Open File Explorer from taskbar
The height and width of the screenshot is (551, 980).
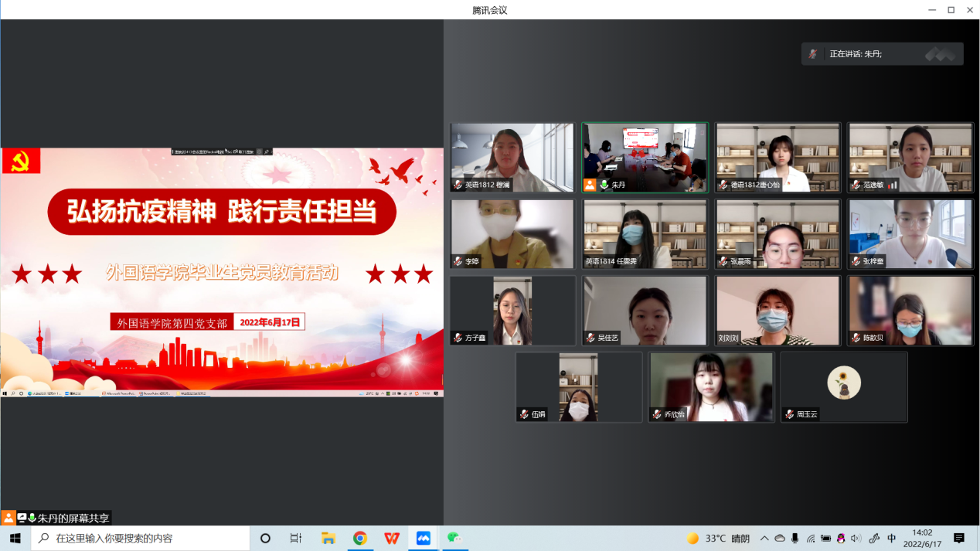[328, 539]
